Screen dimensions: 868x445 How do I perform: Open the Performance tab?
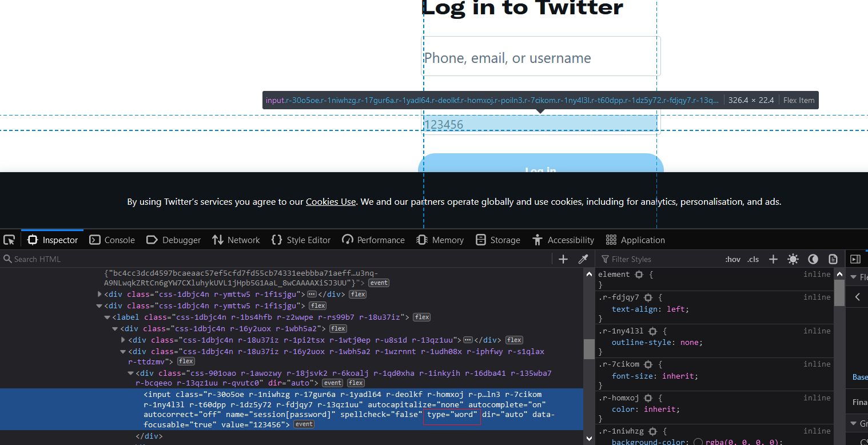point(373,240)
